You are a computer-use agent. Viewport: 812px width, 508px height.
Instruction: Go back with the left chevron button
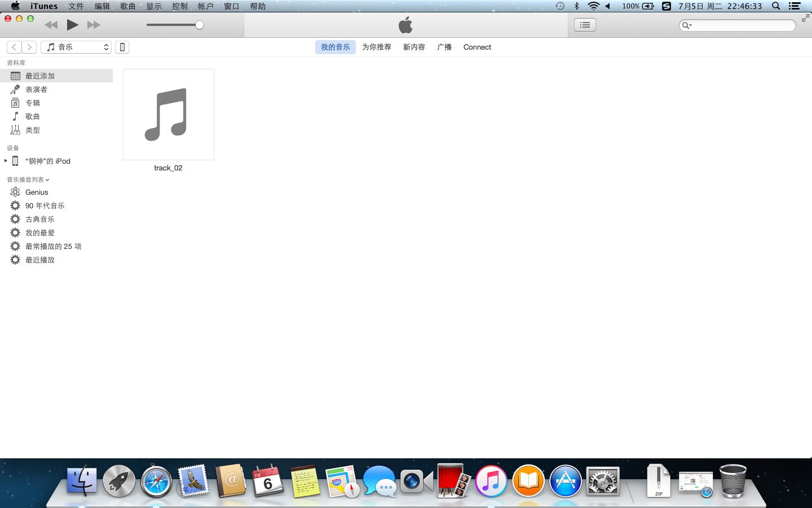pos(14,47)
